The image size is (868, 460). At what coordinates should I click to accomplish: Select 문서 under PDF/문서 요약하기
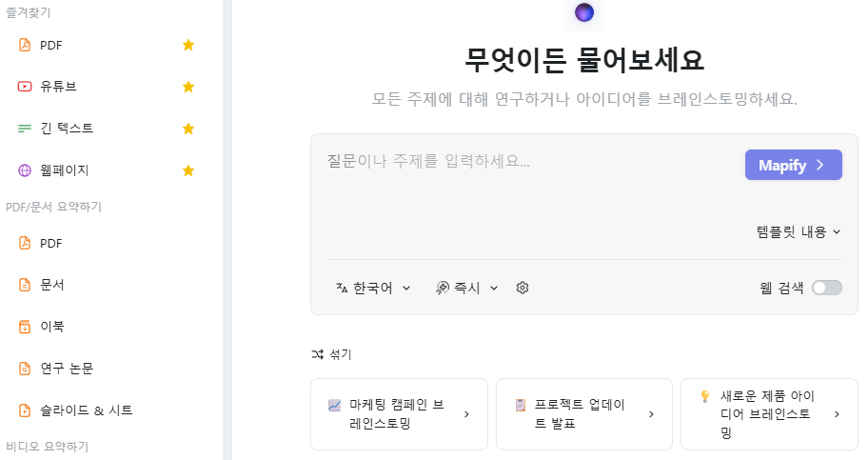tap(52, 285)
